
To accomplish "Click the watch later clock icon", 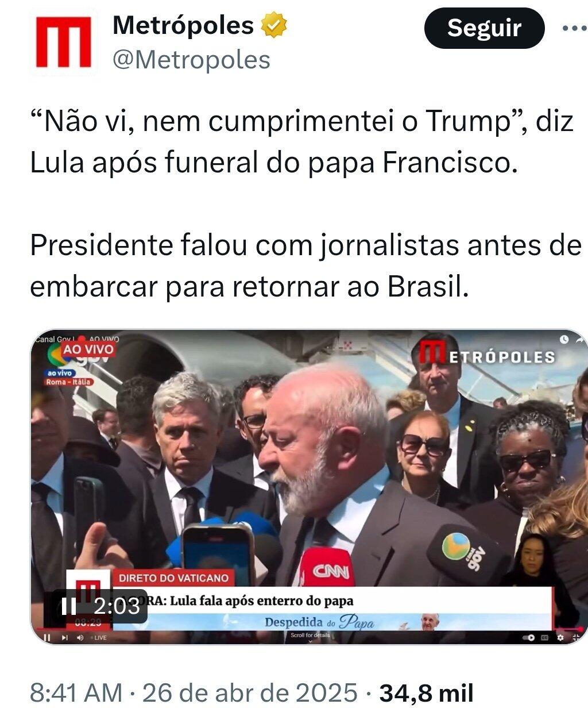I will click(564, 339).
